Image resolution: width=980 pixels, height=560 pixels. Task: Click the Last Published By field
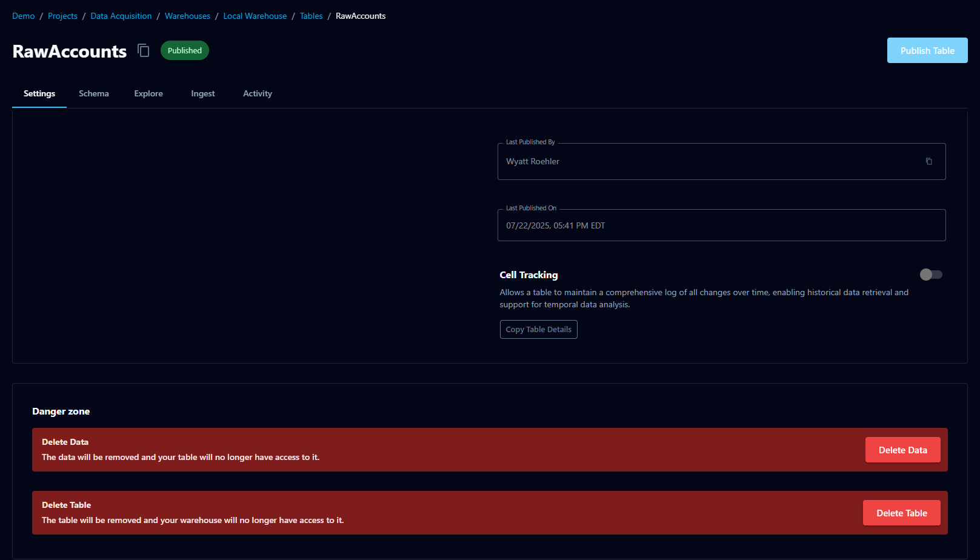(x=721, y=161)
